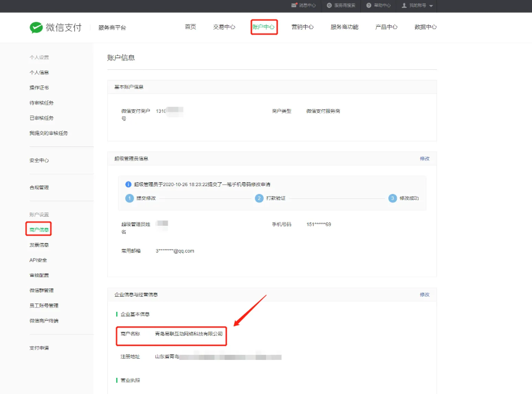Click the WeChat Pay logo icon
Screen dimensions: 532x394
click(x=36, y=27)
